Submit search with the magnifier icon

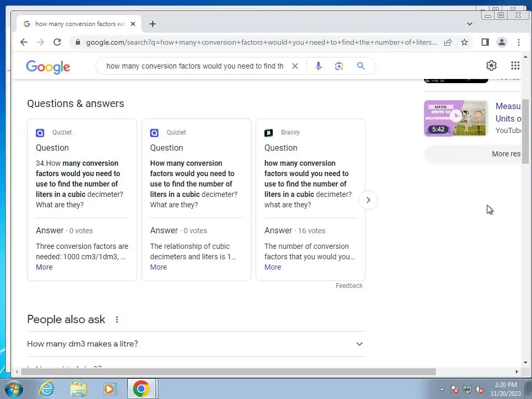(x=361, y=66)
